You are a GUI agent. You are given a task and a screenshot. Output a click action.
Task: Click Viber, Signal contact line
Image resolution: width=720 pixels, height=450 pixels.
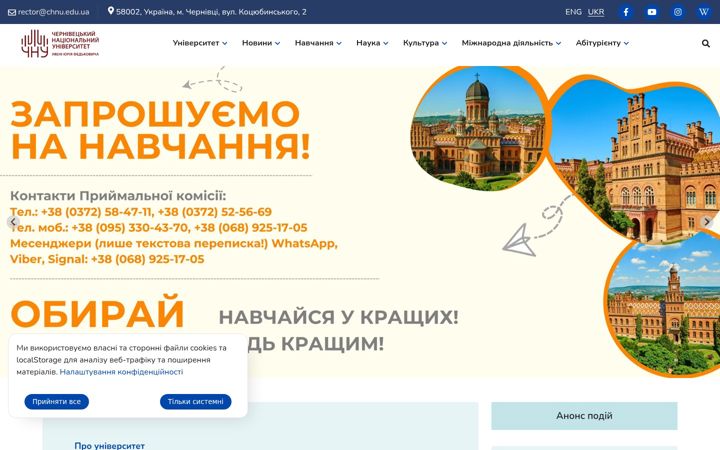tap(107, 259)
